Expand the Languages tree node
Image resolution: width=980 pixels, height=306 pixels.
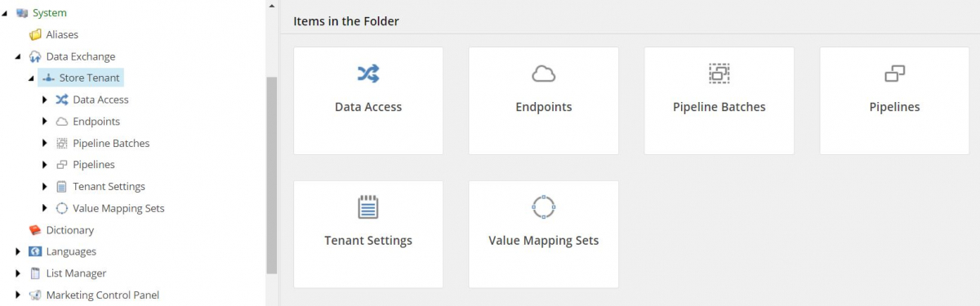(x=18, y=251)
